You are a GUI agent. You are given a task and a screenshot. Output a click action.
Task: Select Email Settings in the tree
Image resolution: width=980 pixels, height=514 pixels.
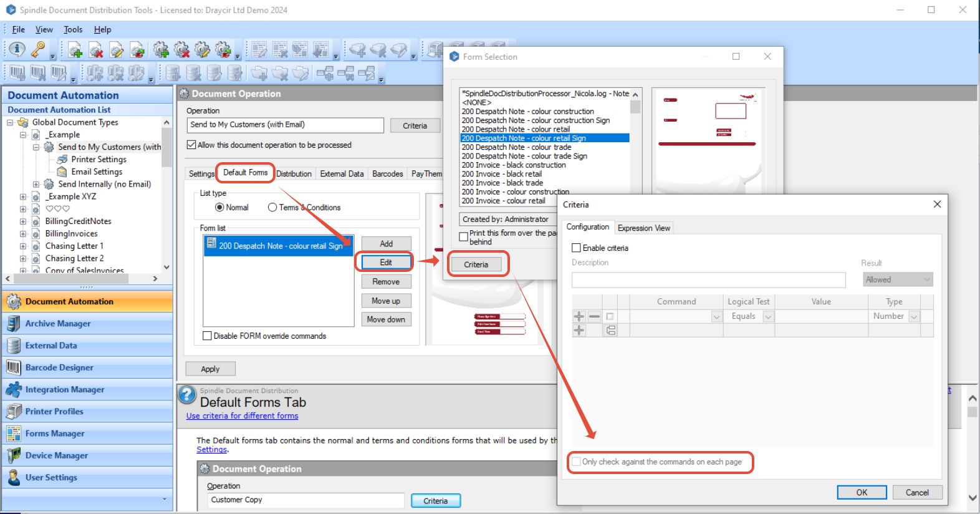coord(97,172)
